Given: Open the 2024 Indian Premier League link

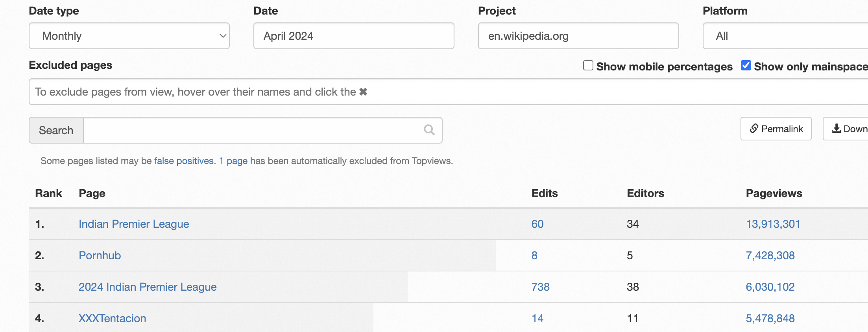Looking at the screenshot, I should (x=148, y=287).
